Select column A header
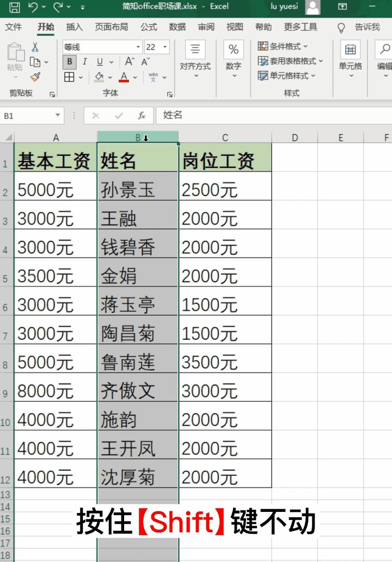The width and height of the screenshot is (392, 562). (56, 137)
